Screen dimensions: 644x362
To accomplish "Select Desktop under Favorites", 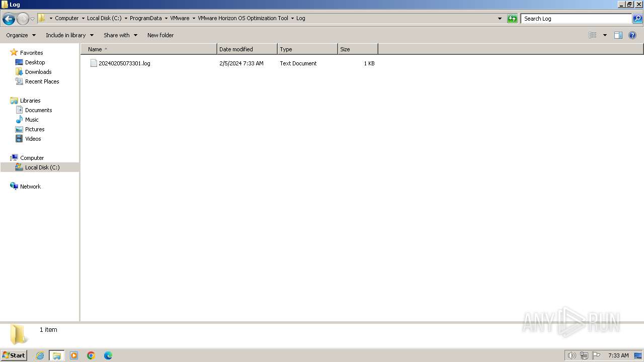I will click(35, 62).
